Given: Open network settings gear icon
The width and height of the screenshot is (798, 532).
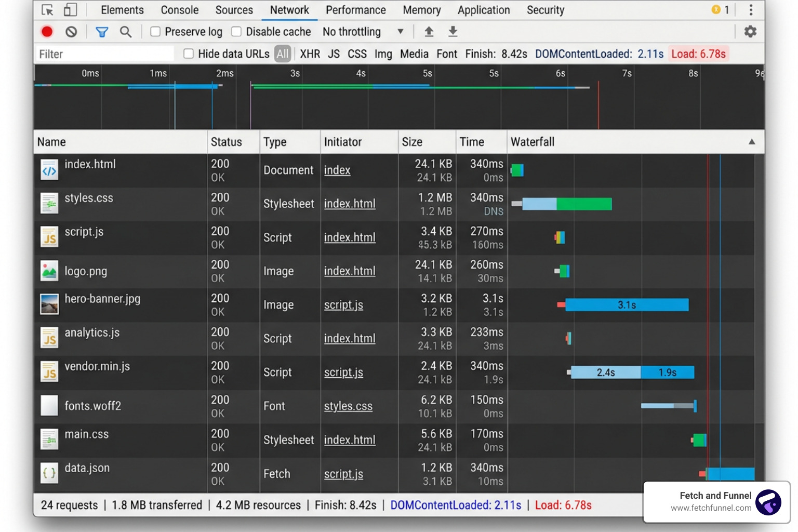Looking at the screenshot, I should pos(750,32).
